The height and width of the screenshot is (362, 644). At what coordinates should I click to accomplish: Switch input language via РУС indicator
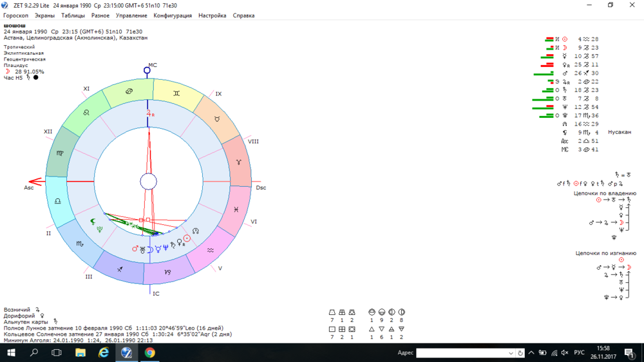coord(579,352)
